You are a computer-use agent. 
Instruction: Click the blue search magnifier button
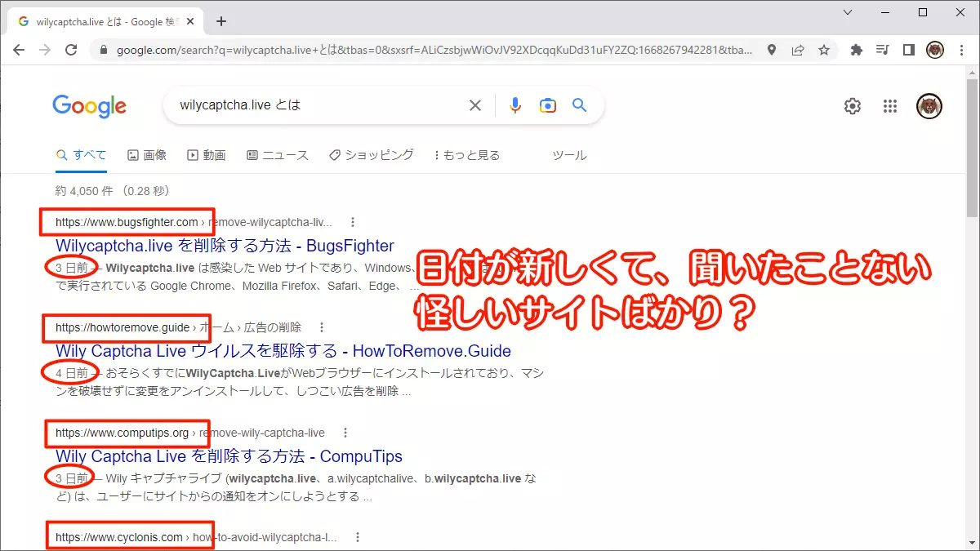tap(580, 105)
